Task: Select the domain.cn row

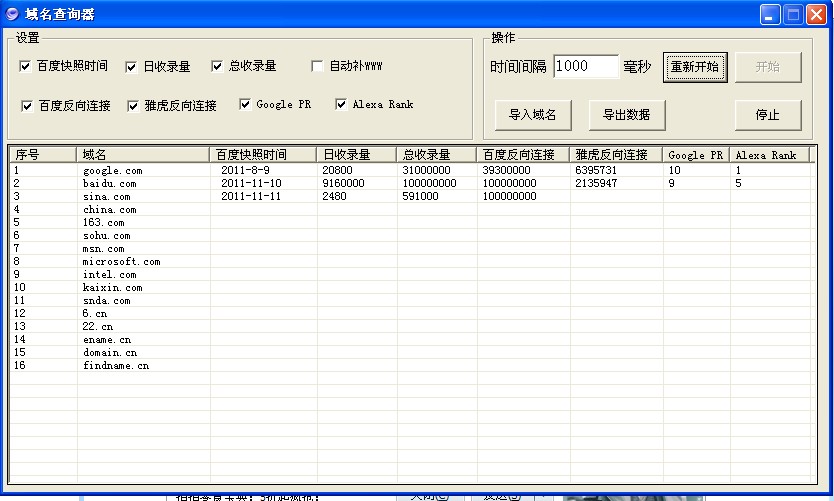Action: 412,353
